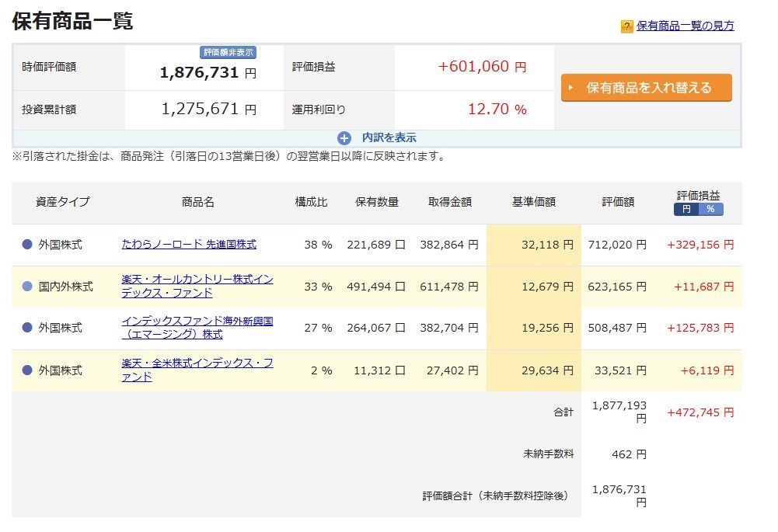Switch 評価損益 display to 円

coord(686,209)
